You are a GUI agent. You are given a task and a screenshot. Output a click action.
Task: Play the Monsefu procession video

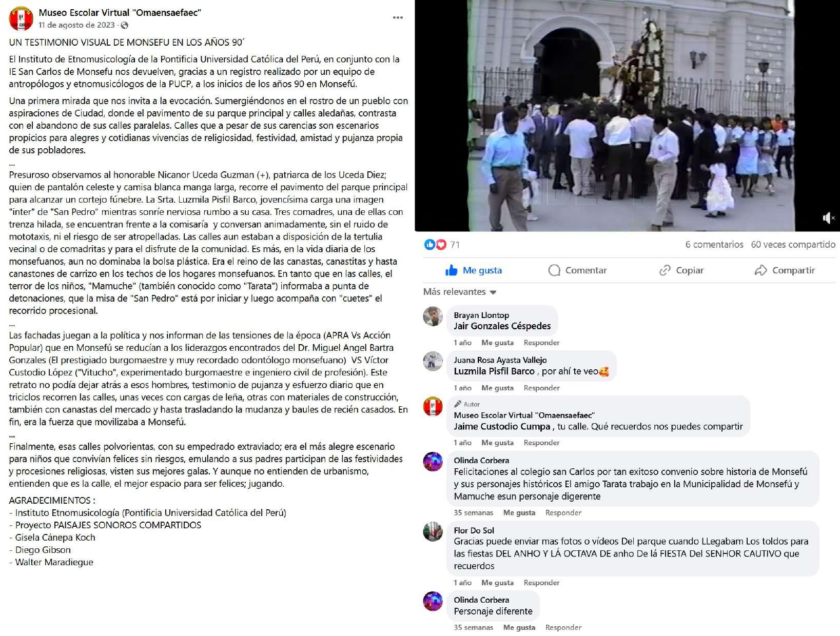(x=627, y=115)
